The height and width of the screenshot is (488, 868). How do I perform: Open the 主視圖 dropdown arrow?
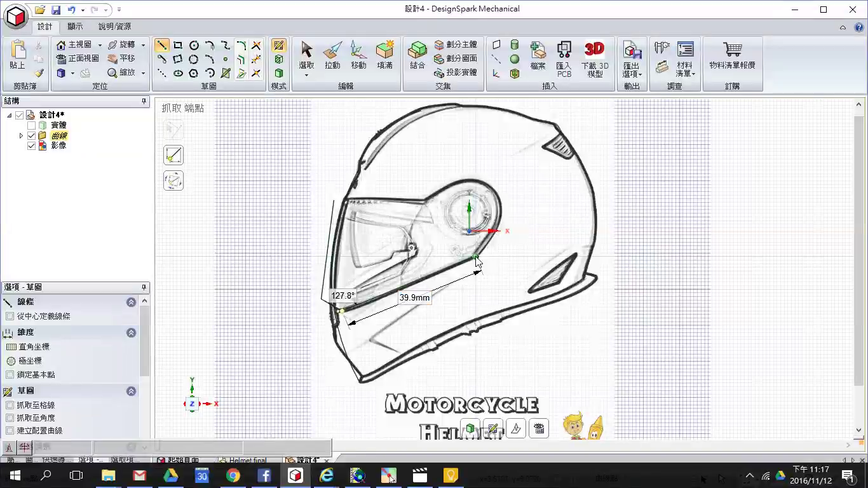100,45
